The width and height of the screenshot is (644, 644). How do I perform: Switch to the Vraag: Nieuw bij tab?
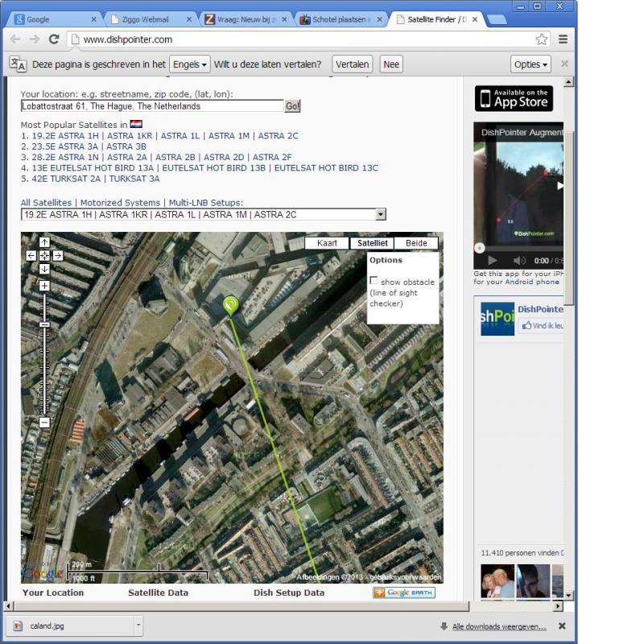pyautogui.click(x=245, y=19)
